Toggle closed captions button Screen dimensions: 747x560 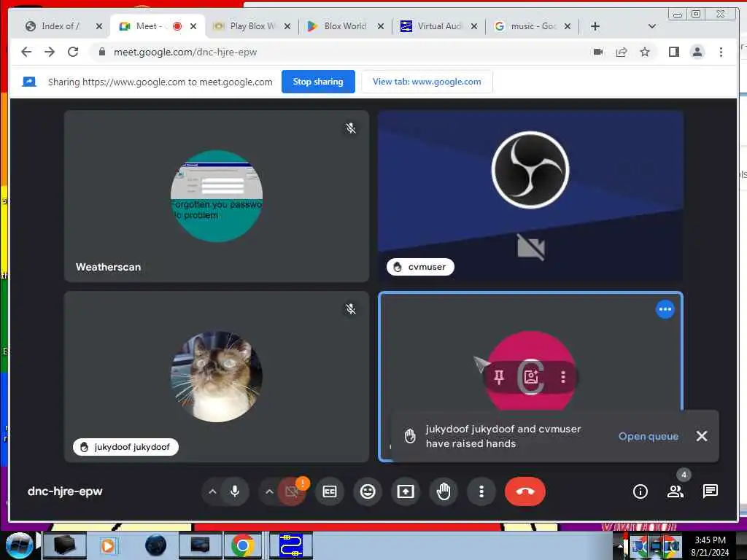(x=330, y=491)
